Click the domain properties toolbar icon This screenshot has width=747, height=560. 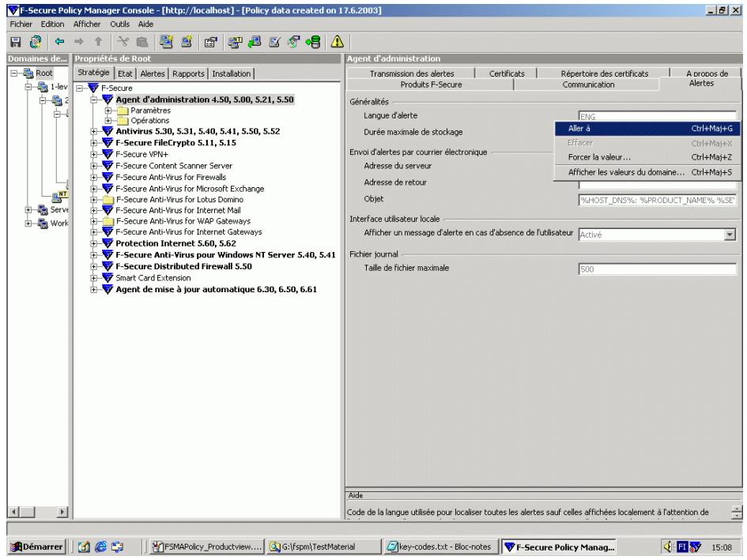tap(210, 42)
